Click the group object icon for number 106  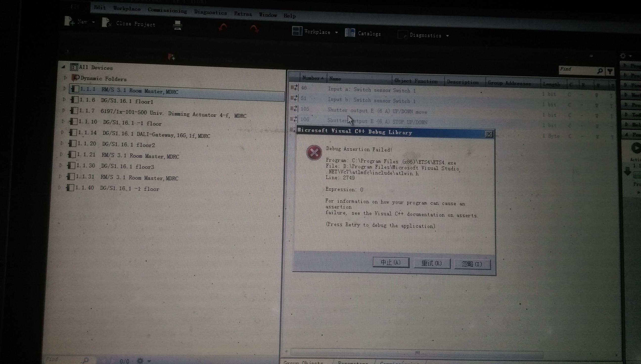coord(294,119)
